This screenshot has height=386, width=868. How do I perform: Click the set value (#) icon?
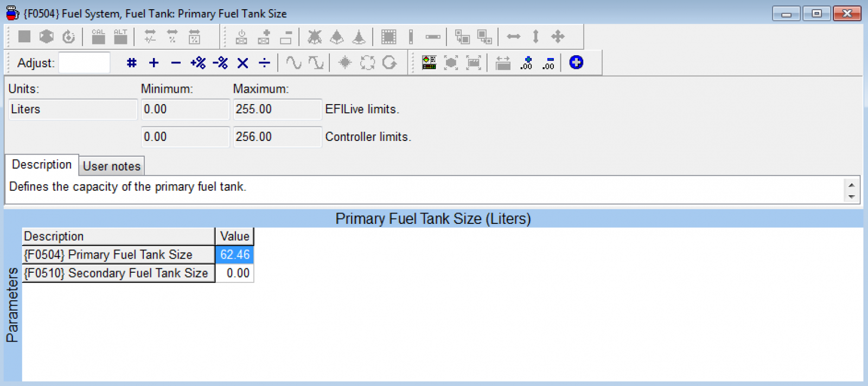(x=131, y=63)
